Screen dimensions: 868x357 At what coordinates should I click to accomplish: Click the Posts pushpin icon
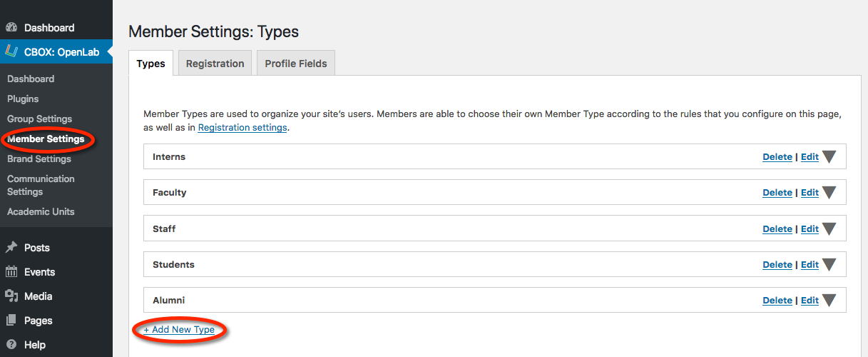click(11, 248)
